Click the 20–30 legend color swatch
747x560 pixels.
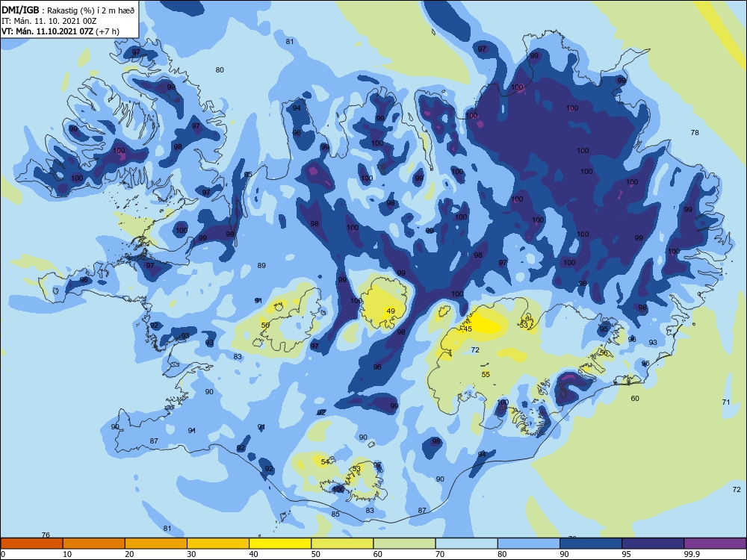[x=156, y=544]
